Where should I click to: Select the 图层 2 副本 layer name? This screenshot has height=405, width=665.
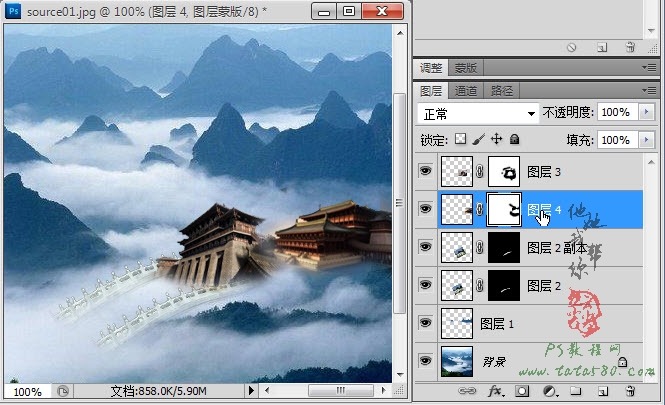coord(557,248)
